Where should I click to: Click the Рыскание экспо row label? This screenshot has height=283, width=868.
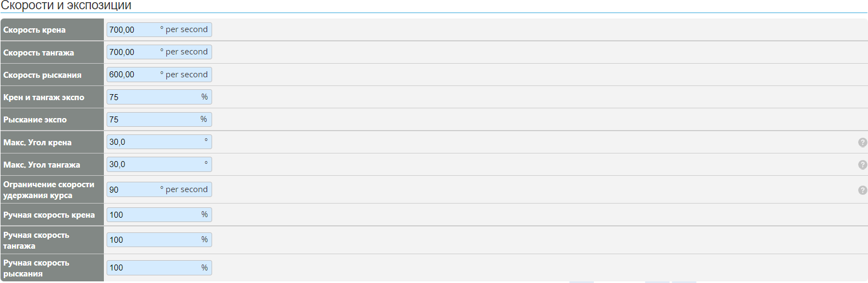click(x=35, y=120)
